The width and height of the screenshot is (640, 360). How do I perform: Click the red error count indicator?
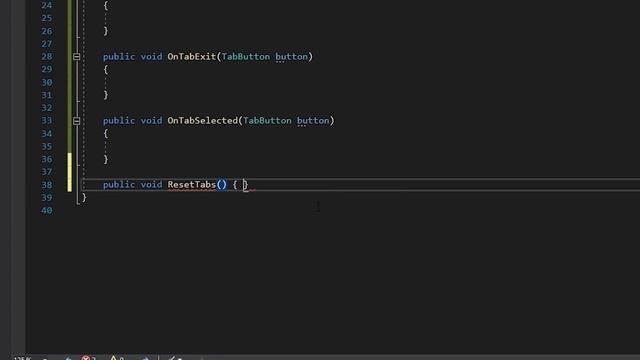coord(88,358)
